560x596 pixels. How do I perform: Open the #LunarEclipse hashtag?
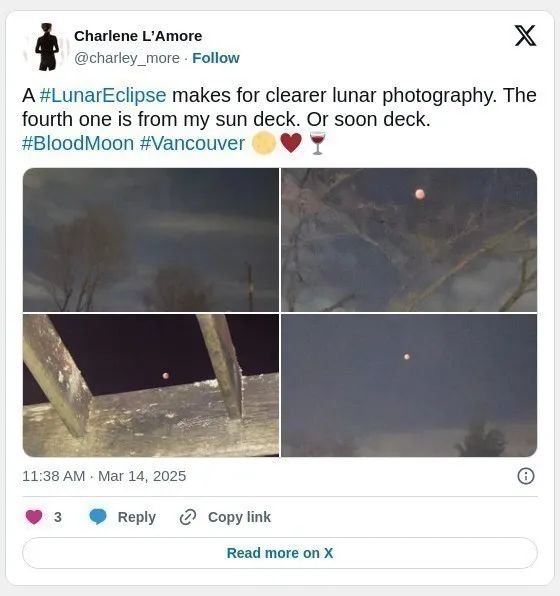pyautogui.click(x=103, y=95)
